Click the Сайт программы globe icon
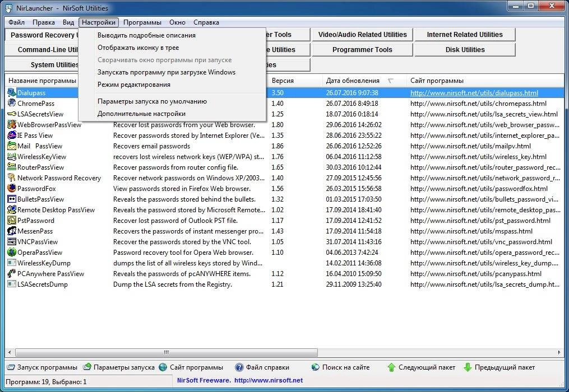The image size is (569, 392). click(x=163, y=367)
